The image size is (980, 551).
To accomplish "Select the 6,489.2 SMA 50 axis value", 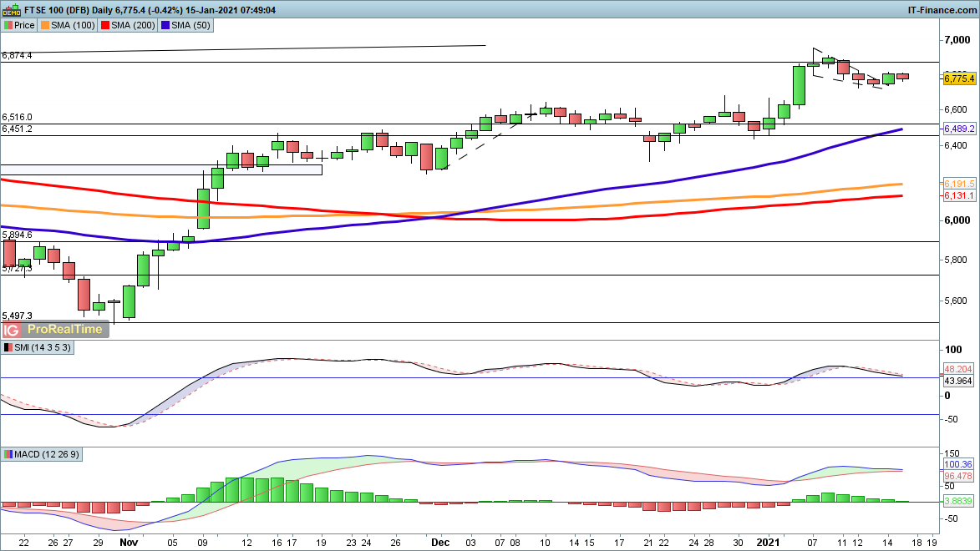I will click(x=958, y=129).
